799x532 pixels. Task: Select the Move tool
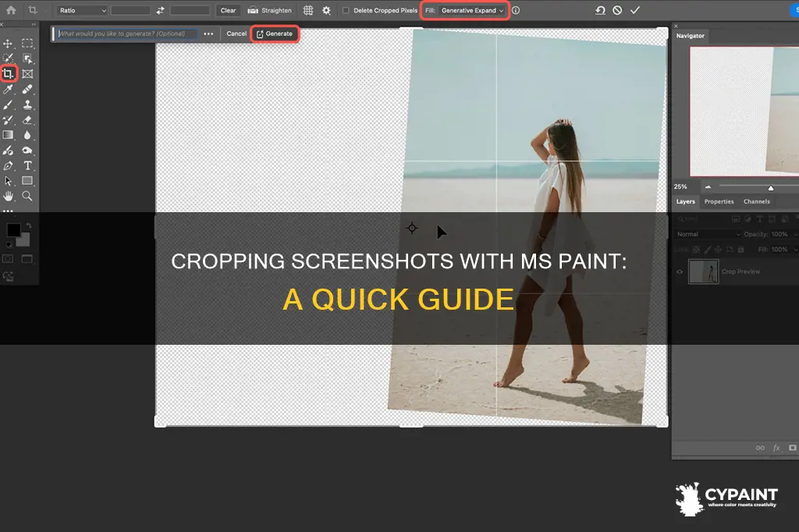(8, 44)
